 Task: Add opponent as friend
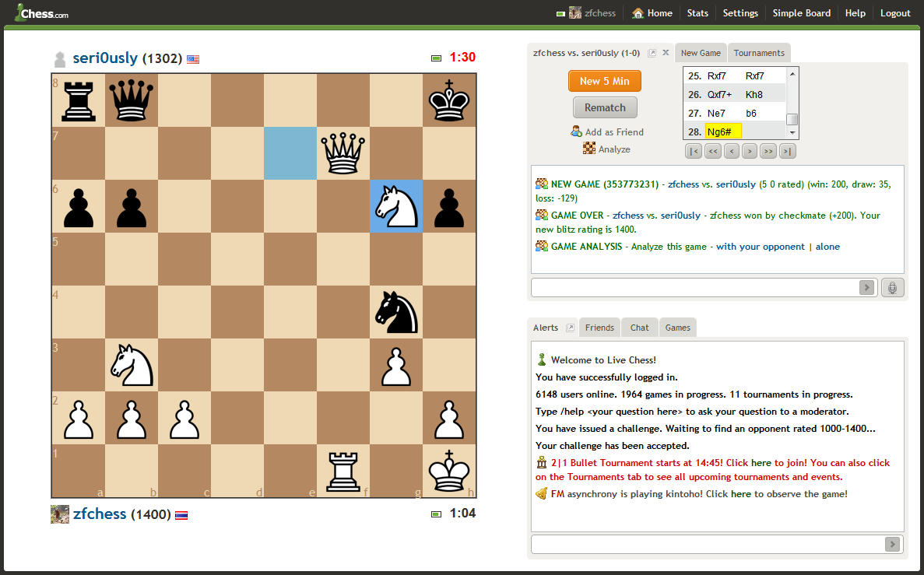pos(607,132)
